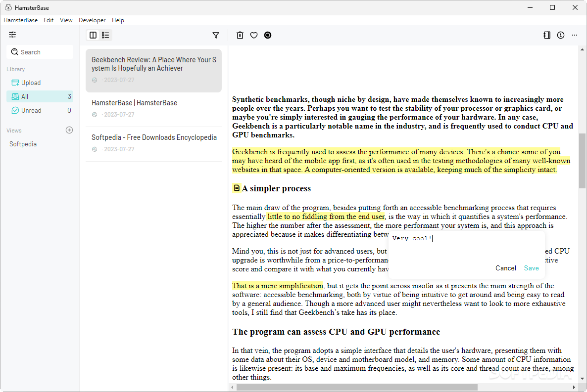Open the Developer menu
The image size is (587, 392).
[x=92, y=20]
